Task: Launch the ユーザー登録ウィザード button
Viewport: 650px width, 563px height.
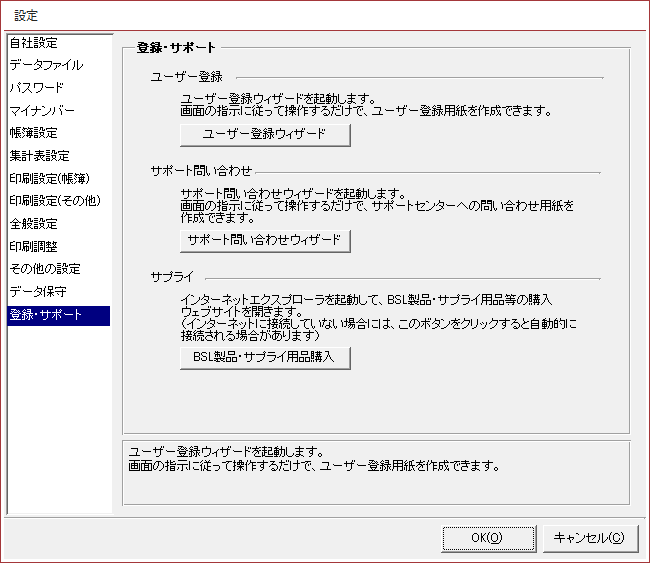Action: [x=265, y=135]
